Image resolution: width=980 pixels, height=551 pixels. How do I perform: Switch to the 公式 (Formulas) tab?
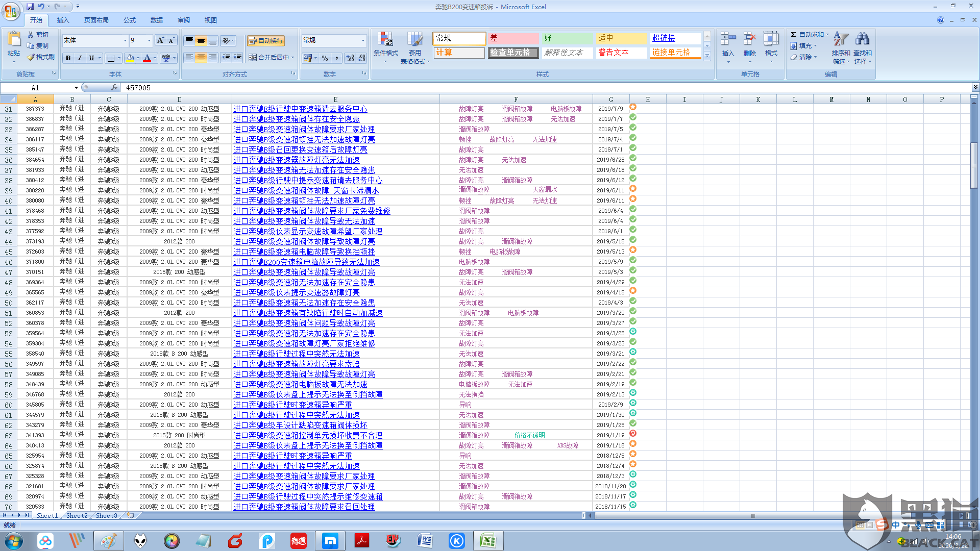point(130,20)
